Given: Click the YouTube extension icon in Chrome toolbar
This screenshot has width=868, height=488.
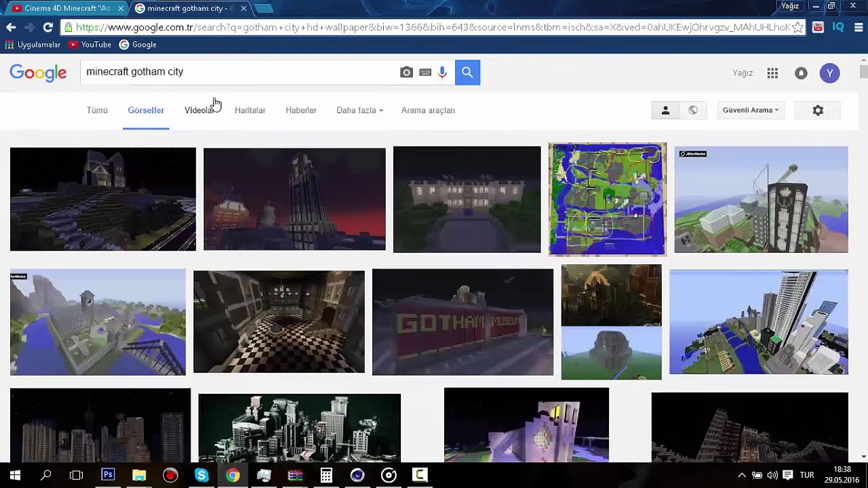Looking at the screenshot, I should tap(818, 27).
